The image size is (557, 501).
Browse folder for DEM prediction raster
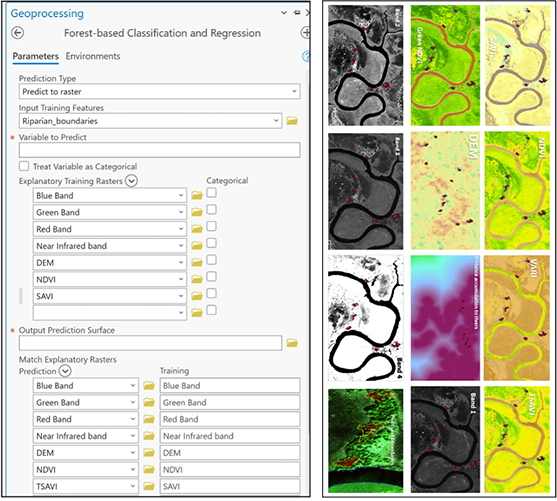tap(149, 453)
